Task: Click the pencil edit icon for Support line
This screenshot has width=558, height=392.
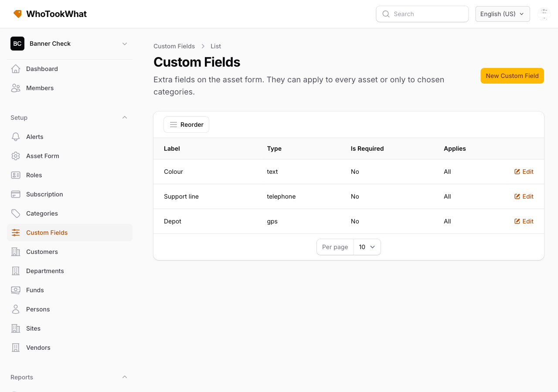Action: (x=517, y=196)
